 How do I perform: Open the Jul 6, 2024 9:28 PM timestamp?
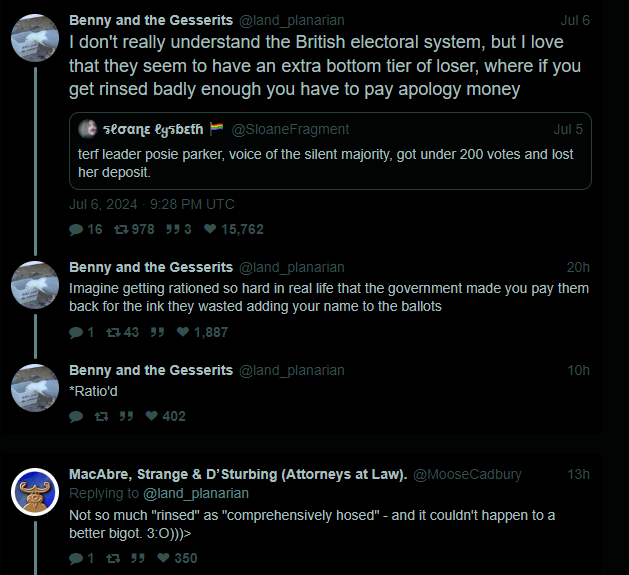152,204
